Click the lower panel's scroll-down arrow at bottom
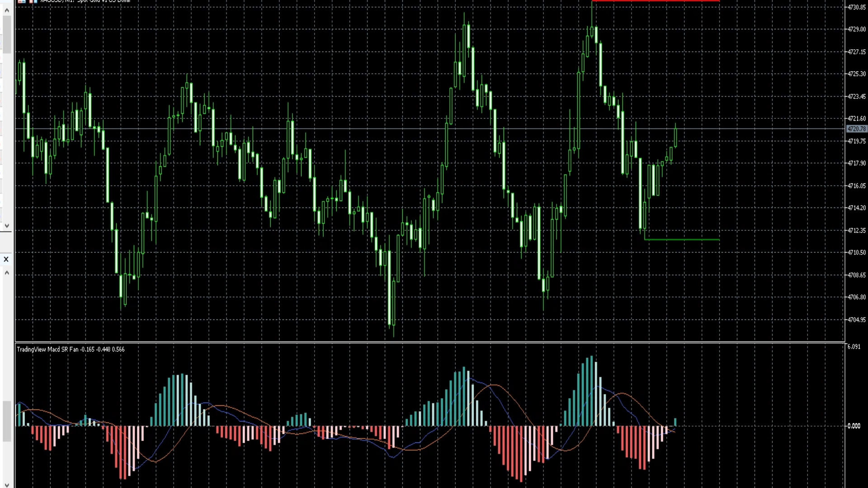 [x=6, y=484]
